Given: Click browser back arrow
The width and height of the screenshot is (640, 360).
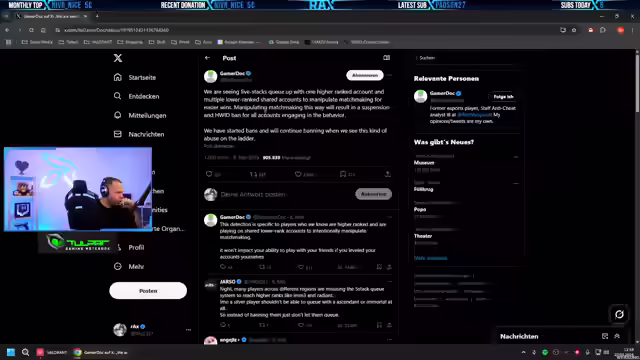Looking at the screenshot, I should click(7, 30).
